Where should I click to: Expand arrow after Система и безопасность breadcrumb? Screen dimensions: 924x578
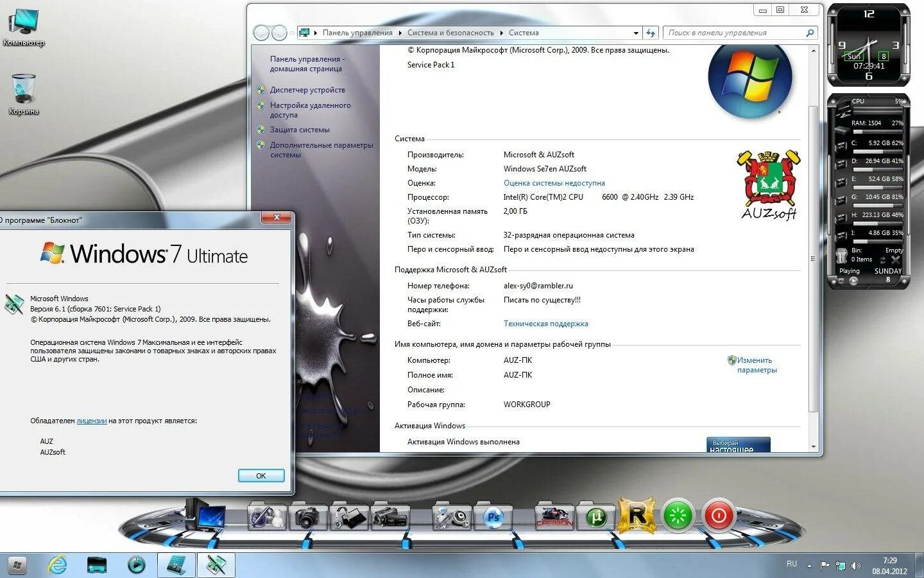click(501, 33)
